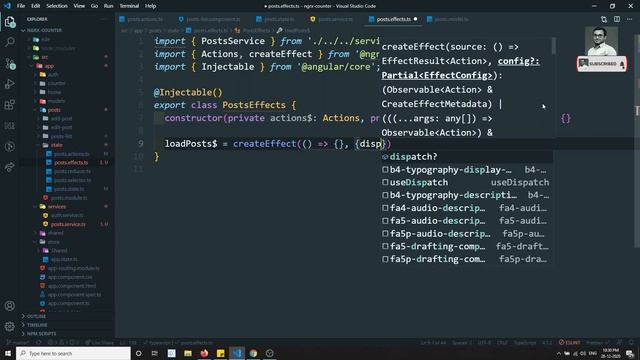The image size is (640, 360).
Task: Click the open changes icon in editor toolbar
Action: (x=604, y=19)
